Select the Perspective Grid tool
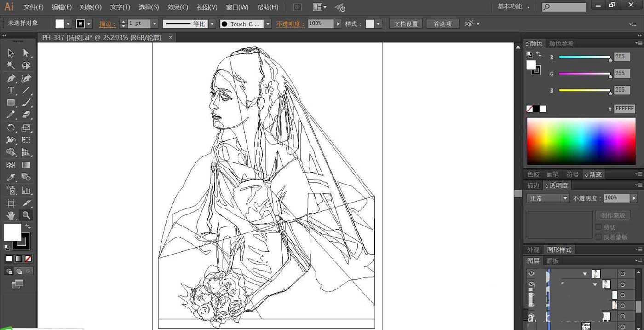 (x=26, y=152)
